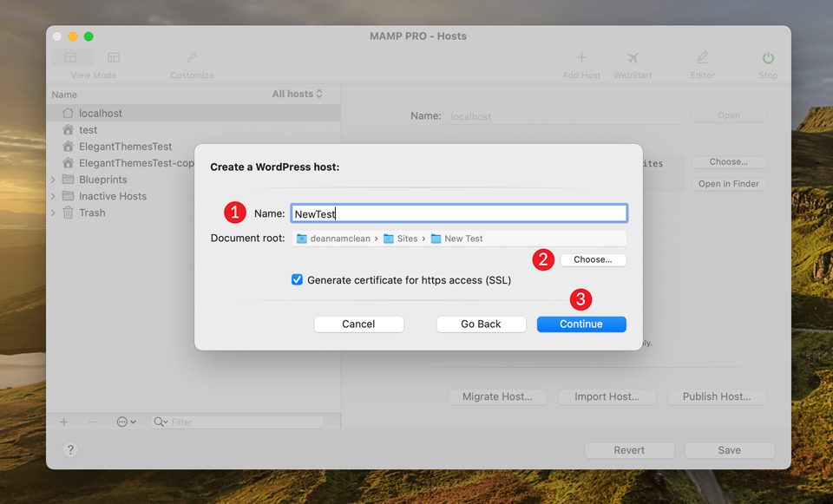Open the ellipsis action menu below hosts list
Viewport: 833px width, 504px height.
126,422
